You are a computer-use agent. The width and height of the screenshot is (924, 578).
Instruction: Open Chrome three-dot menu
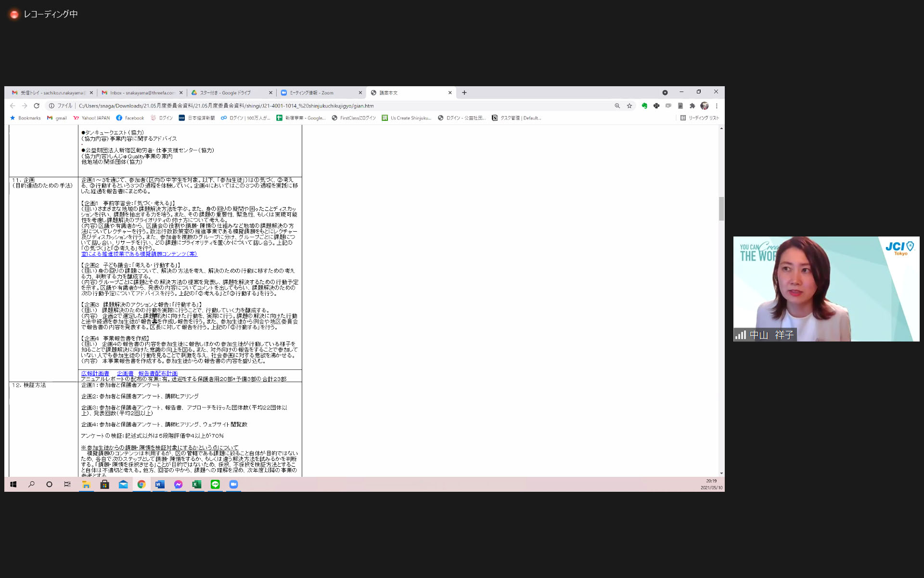(x=717, y=106)
